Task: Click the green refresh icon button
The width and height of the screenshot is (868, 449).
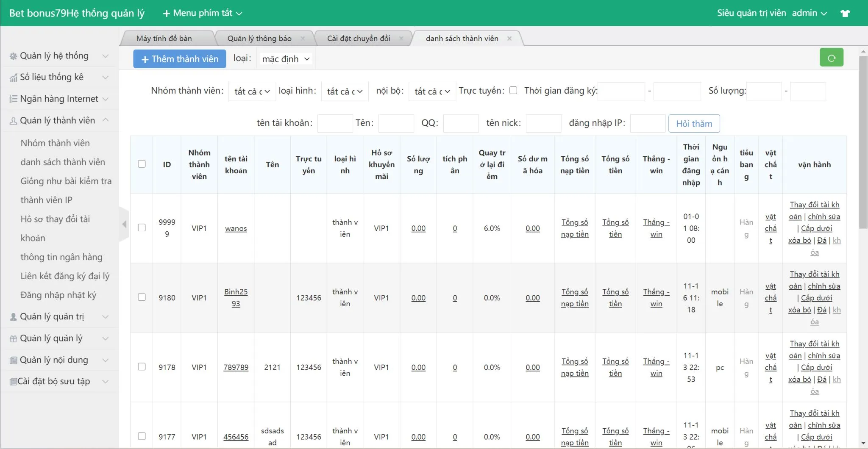Action: (831, 58)
